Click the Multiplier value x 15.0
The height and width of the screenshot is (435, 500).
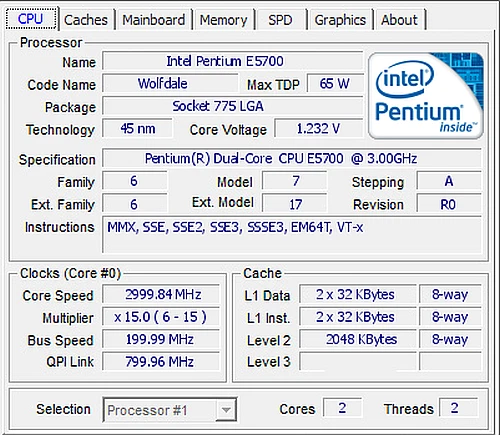tap(161, 317)
